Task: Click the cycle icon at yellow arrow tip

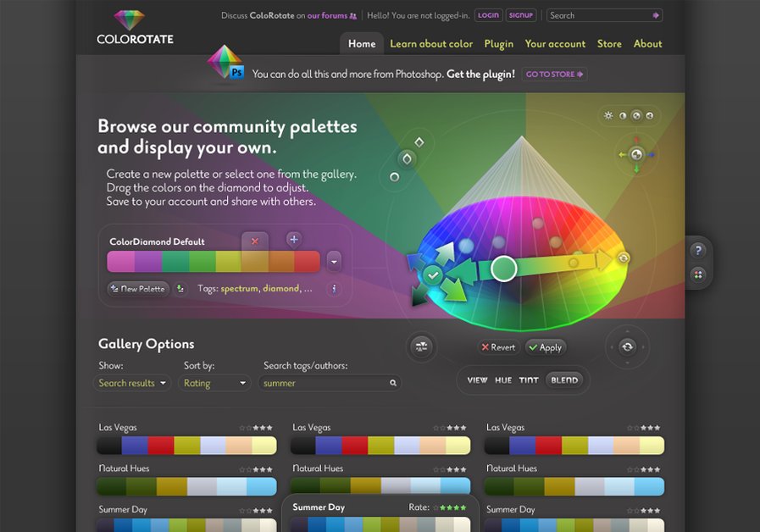Action: (x=624, y=258)
